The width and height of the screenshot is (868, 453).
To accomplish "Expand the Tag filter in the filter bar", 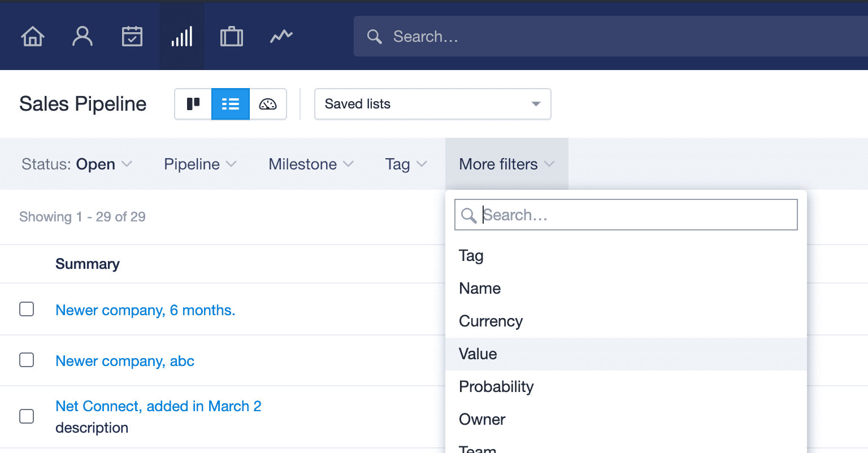I will (x=406, y=164).
